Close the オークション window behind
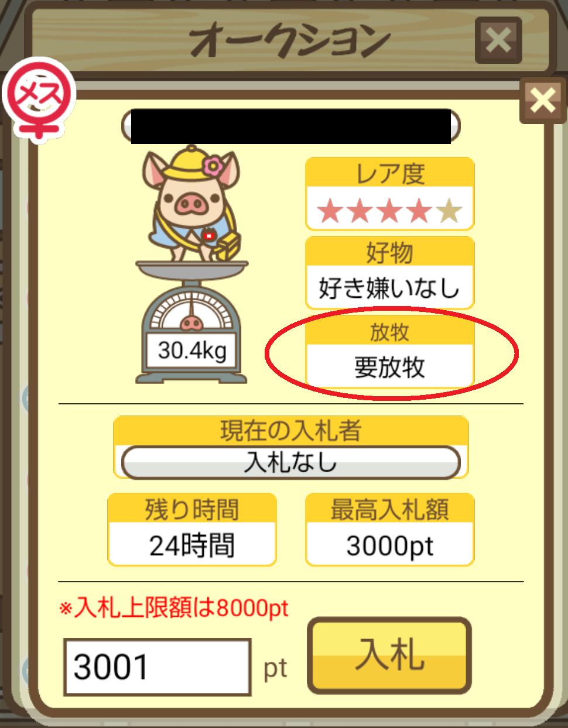The image size is (568, 728). [x=498, y=40]
